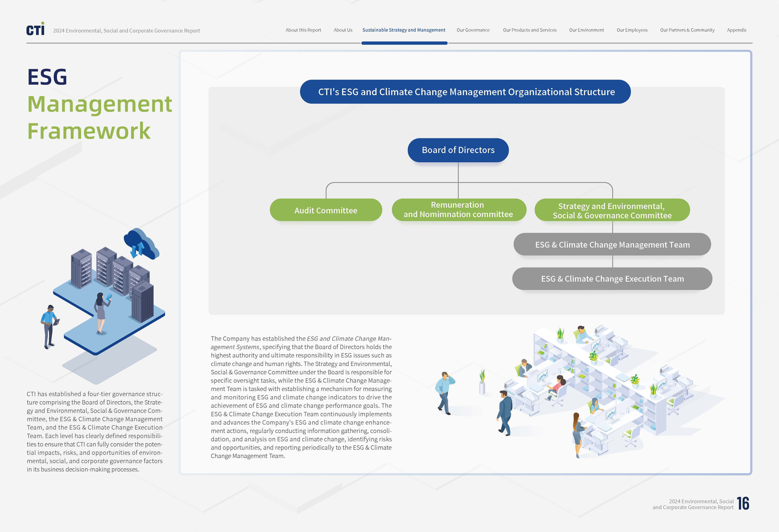Go to the About Us tab

pos(343,30)
